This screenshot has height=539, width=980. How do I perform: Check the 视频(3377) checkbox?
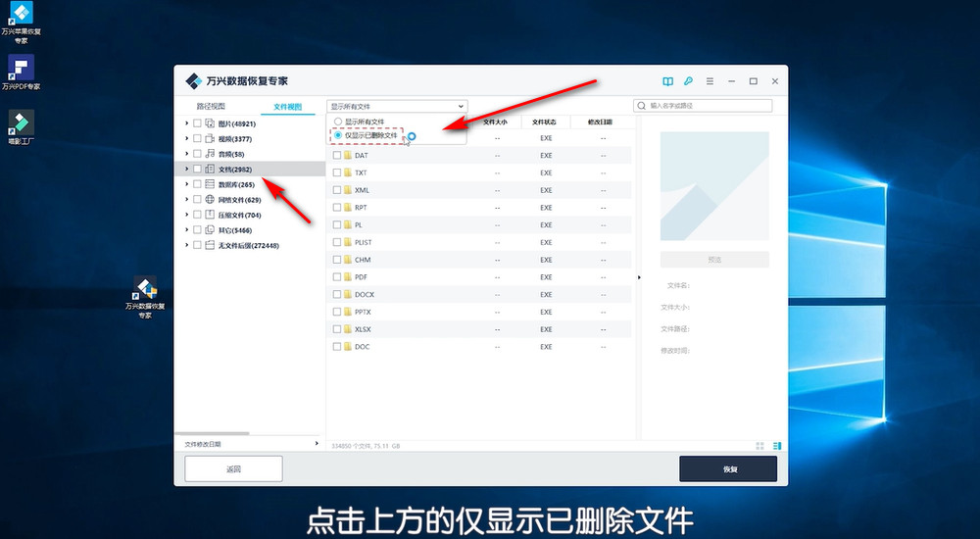click(197, 139)
